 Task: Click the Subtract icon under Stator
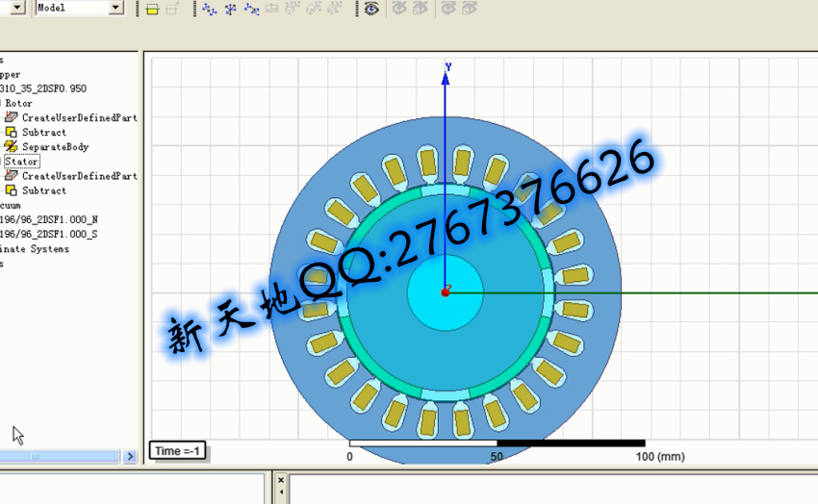point(12,190)
